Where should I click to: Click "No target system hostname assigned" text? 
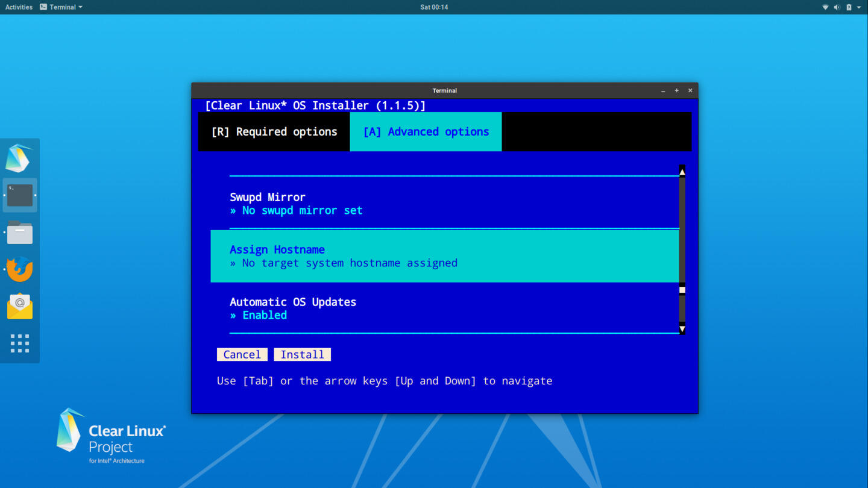(x=350, y=263)
